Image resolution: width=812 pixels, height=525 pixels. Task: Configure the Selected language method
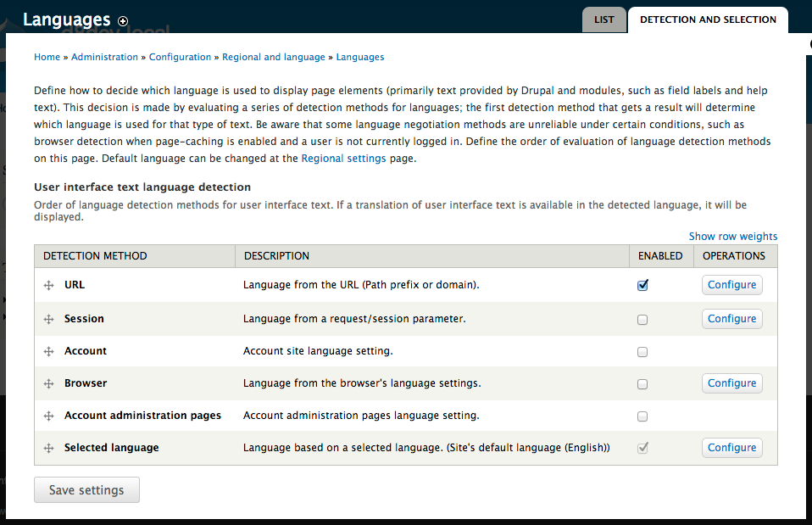point(731,447)
